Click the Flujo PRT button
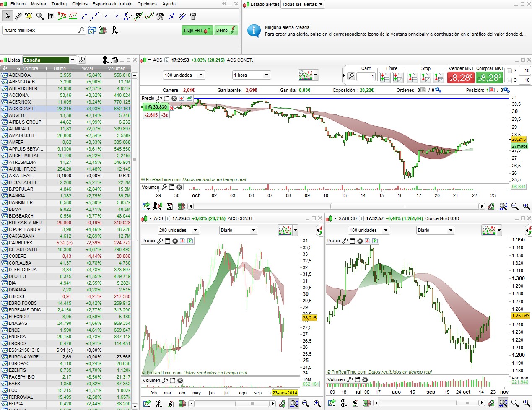Viewport: 532px width, 410px height. click(197, 30)
